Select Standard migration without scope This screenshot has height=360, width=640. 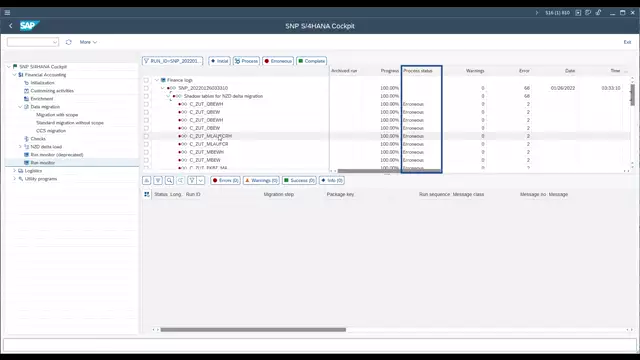[70, 123]
